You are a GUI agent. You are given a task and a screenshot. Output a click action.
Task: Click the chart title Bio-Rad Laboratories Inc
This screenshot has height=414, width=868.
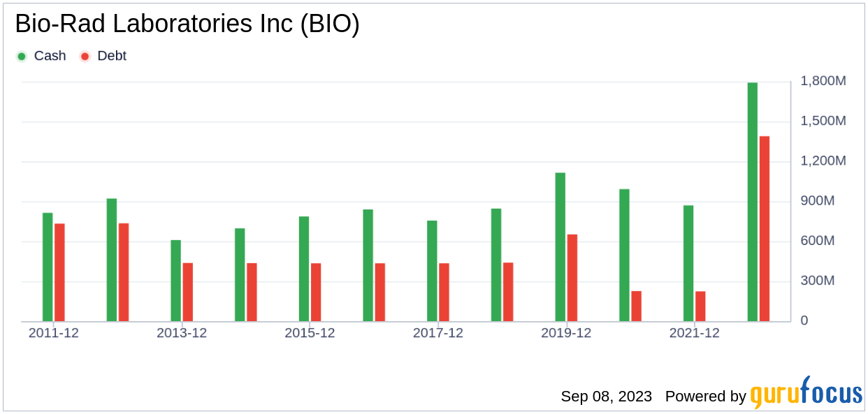pos(187,24)
